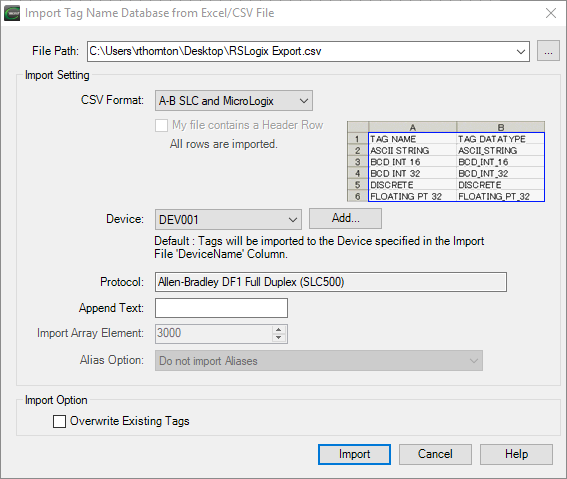567x479 pixels.
Task: Open Help for this dialog
Action: pyautogui.click(x=516, y=454)
